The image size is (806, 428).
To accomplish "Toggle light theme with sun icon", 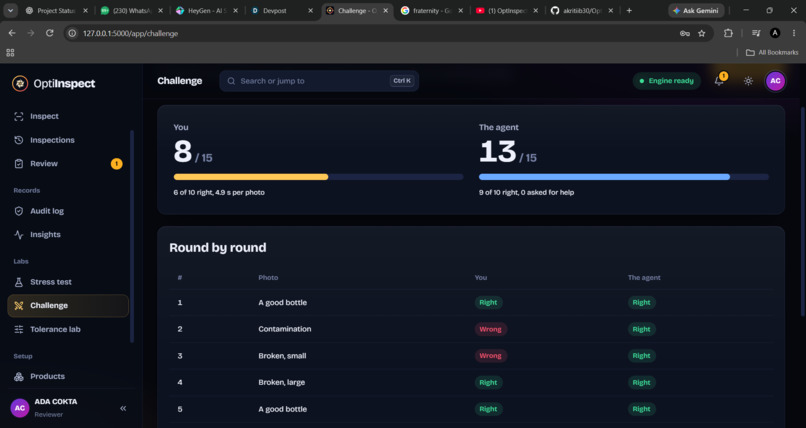I will [748, 81].
